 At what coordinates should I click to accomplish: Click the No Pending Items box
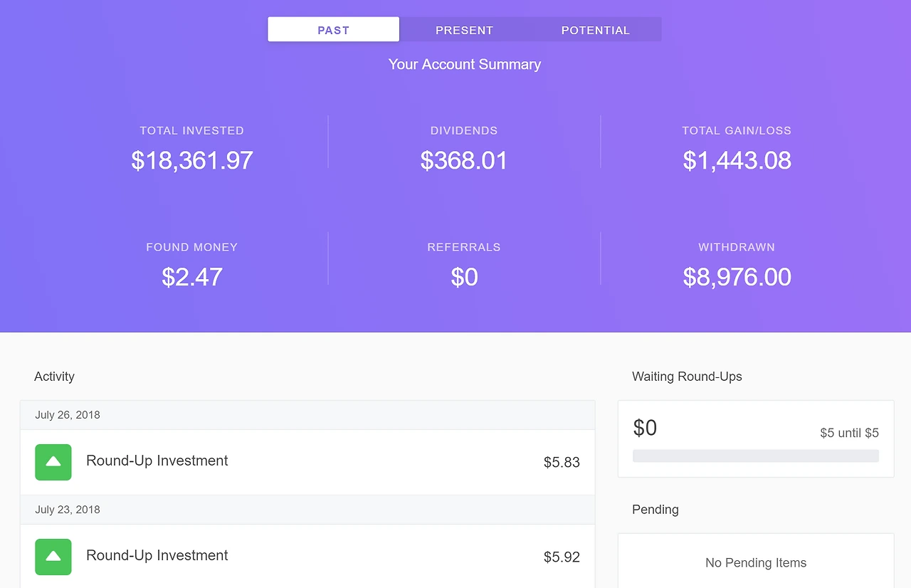click(756, 563)
